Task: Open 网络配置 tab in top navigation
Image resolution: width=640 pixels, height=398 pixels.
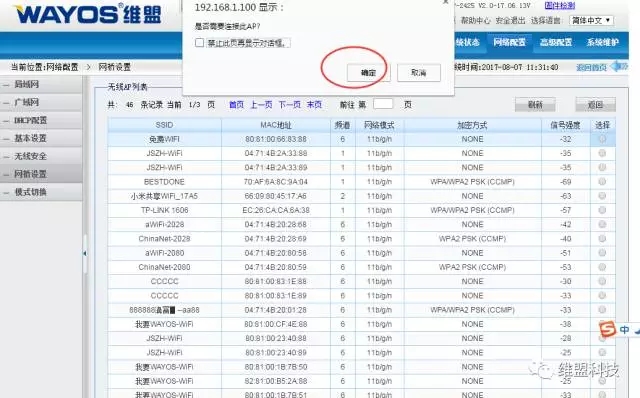Action: coord(509,42)
